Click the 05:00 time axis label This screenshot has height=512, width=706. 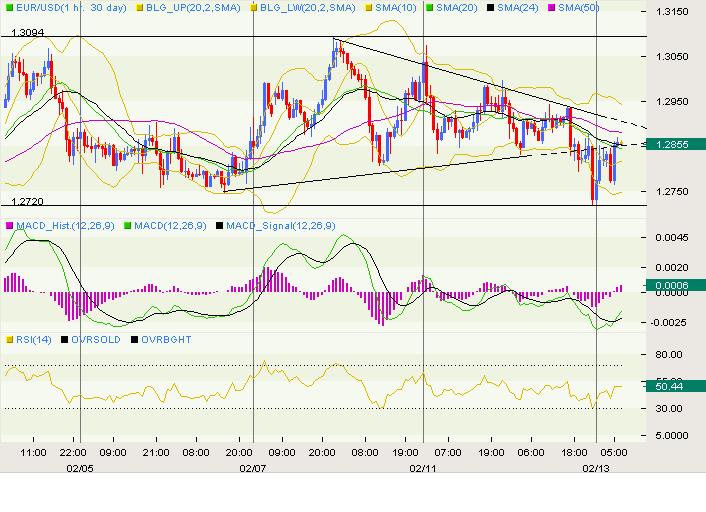[614, 452]
